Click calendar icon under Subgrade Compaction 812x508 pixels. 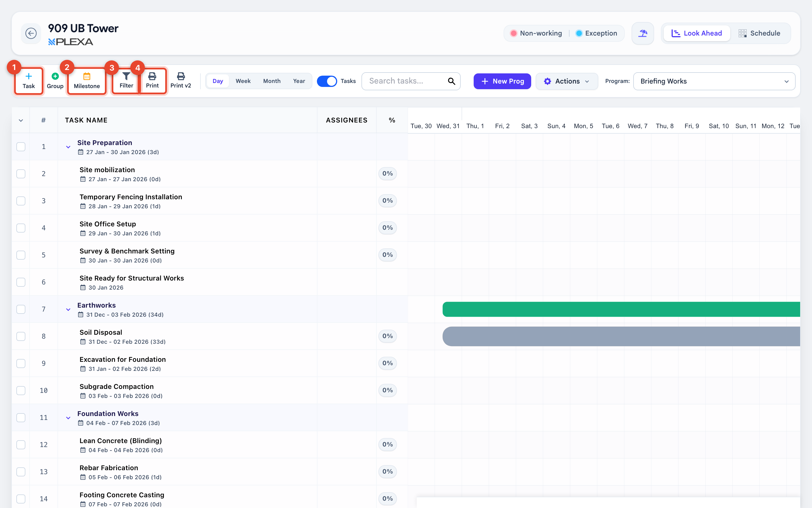click(83, 396)
